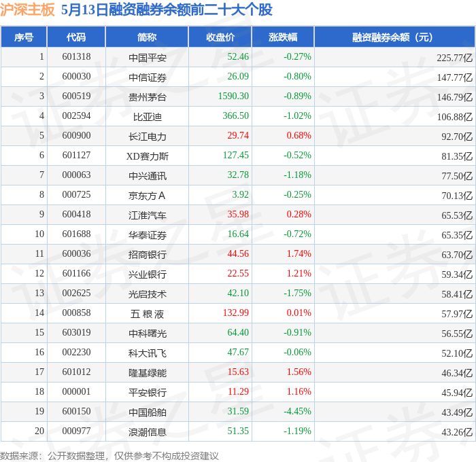Select stock name 浪潮信息

(148, 432)
